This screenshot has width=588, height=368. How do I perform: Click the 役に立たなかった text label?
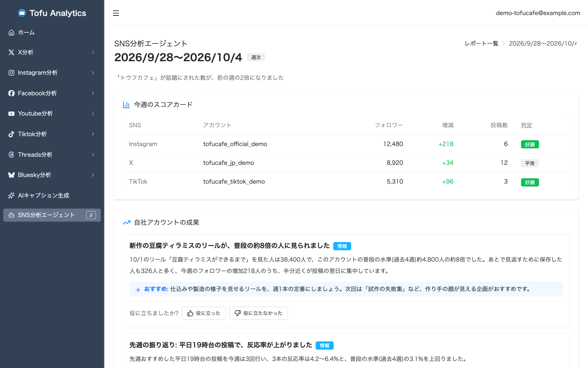[x=263, y=313]
